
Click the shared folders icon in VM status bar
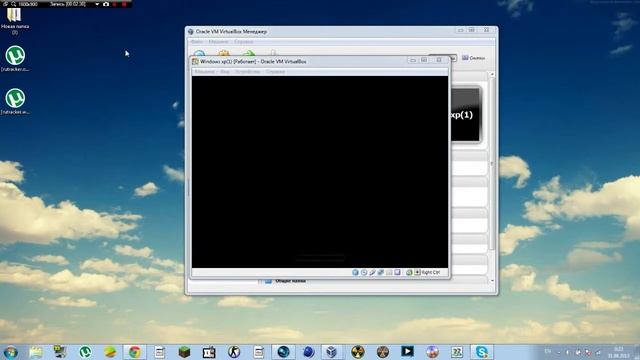[x=389, y=272]
